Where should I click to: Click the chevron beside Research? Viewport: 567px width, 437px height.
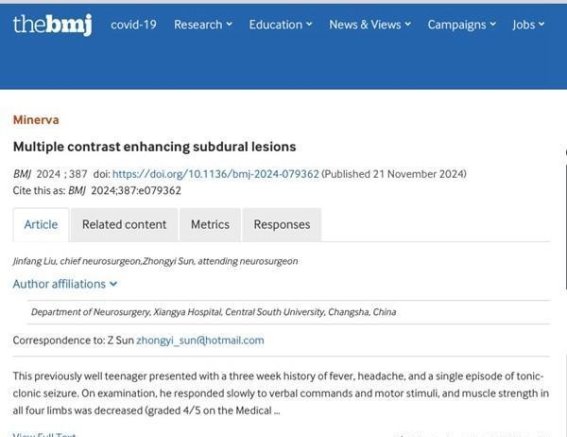pos(229,24)
